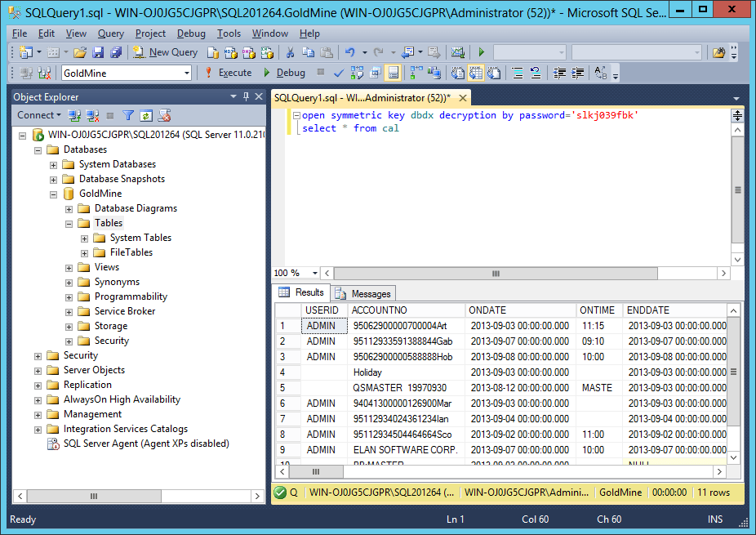This screenshot has width=756, height=535.
Task: Click the Filter icon in Object Explorer
Action: 128,116
